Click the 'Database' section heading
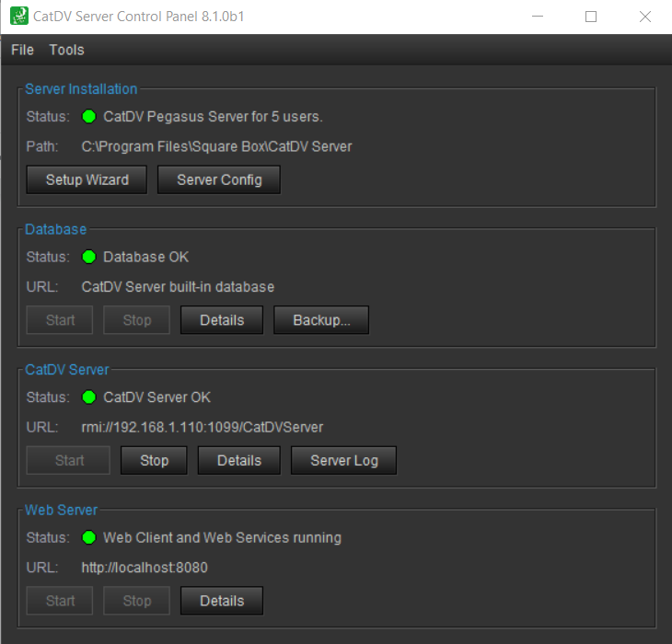 coord(56,229)
